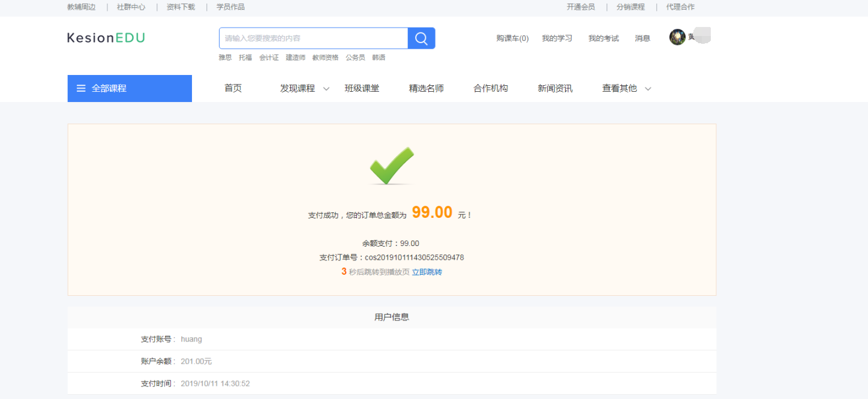Click the magnifier search button
Image resolution: width=868 pixels, height=399 pixels.
pyautogui.click(x=421, y=38)
